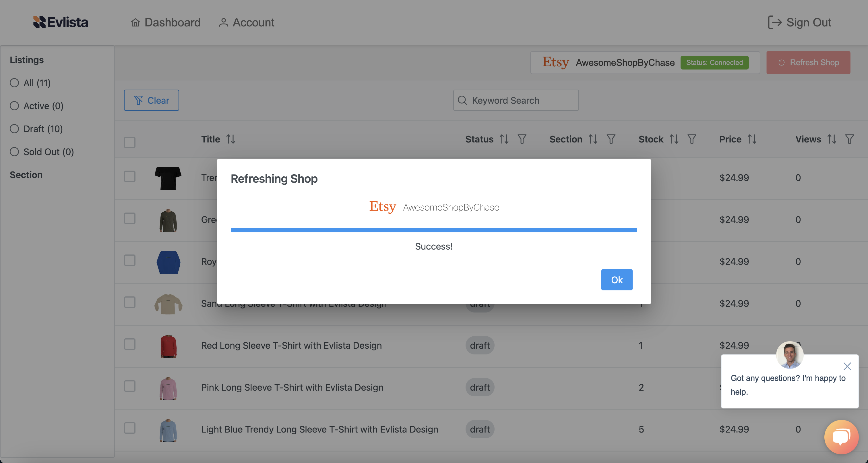
Task: Sort listings by Stock
Action: [x=674, y=139]
